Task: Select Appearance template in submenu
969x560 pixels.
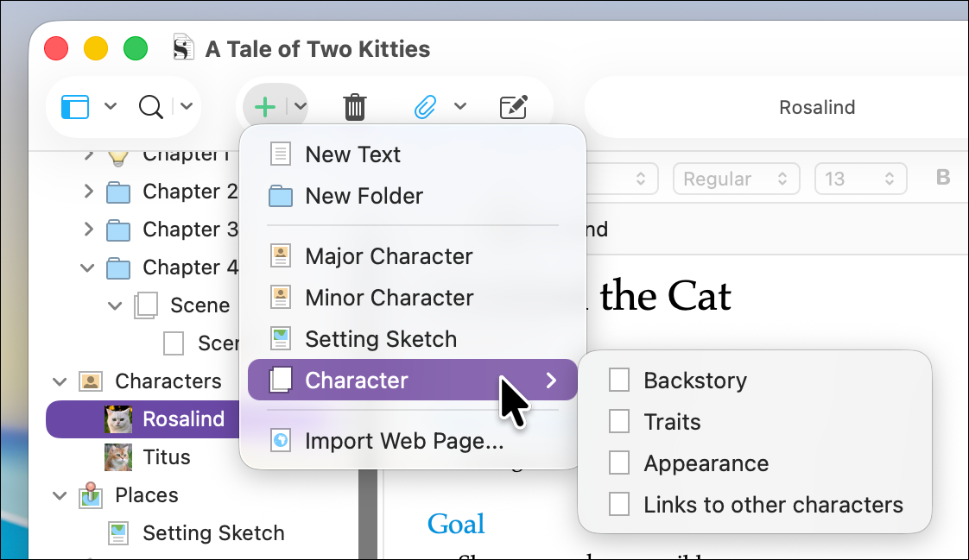Action: [x=706, y=463]
